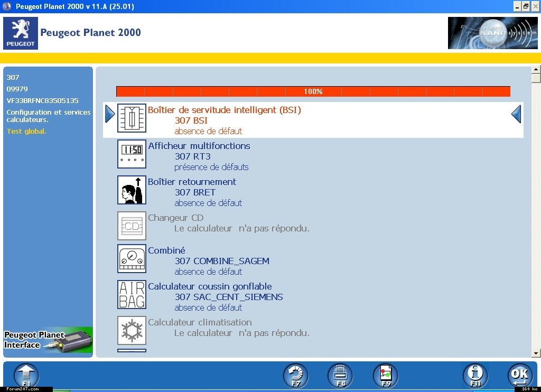Click the 100% progress bar
541x392 pixels.
(x=313, y=91)
